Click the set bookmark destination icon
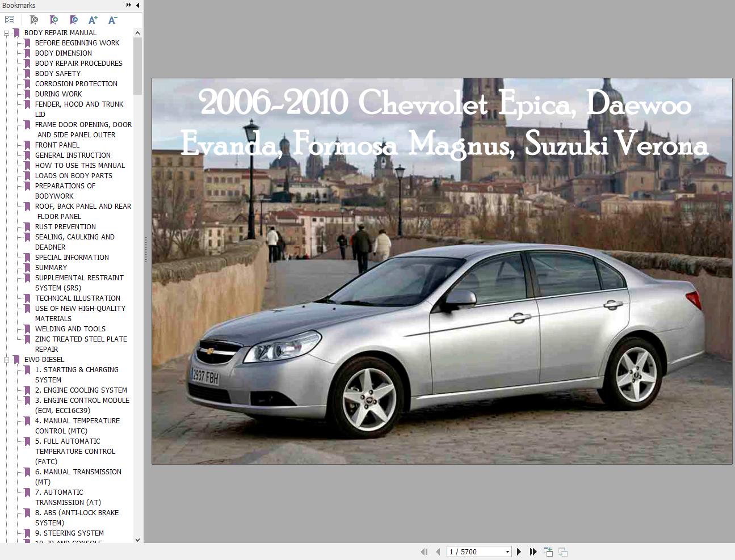 click(74, 20)
